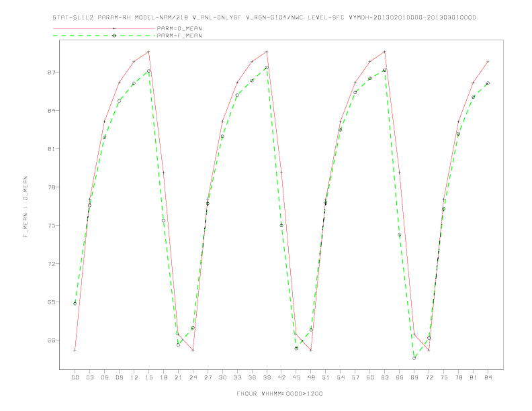Click x-axis tick label 78
This screenshot has width=532, height=411.
tap(458, 377)
